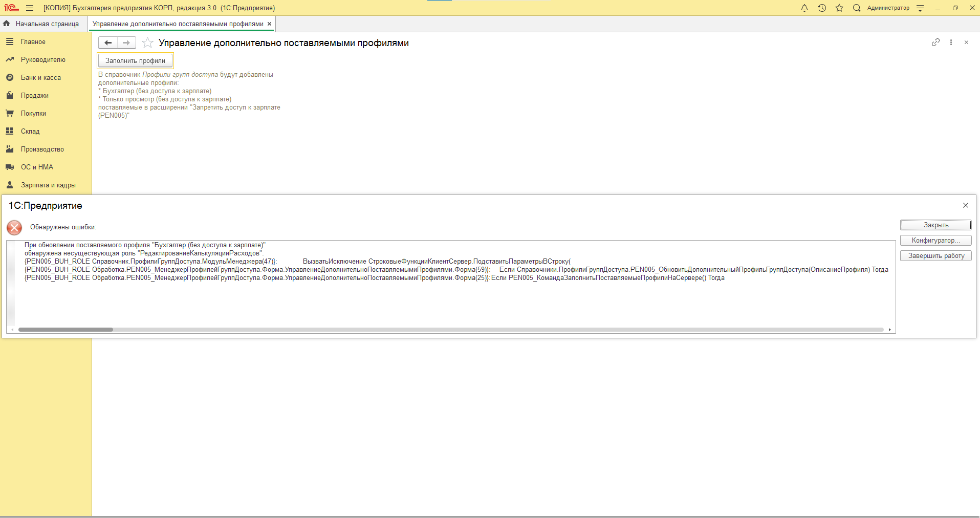
Task: Click horizontal scrollbar thumb in error text
Action: 66,330
